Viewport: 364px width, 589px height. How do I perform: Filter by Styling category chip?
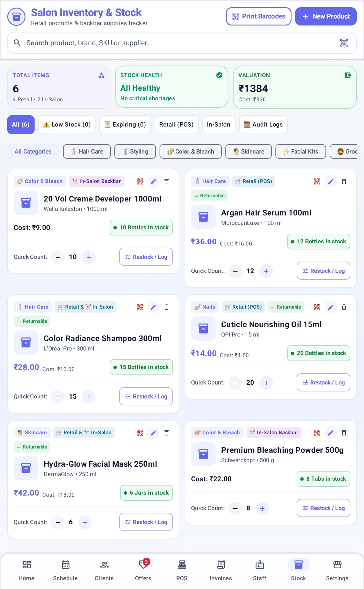pyautogui.click(x=135, y=151)
